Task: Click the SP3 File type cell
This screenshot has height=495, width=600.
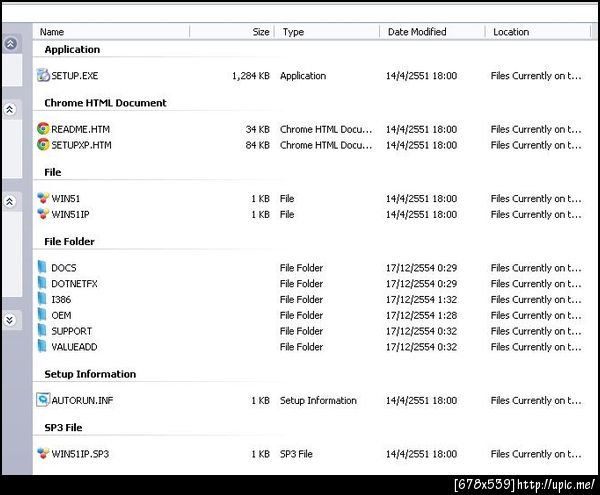Action: pos(296,454)
